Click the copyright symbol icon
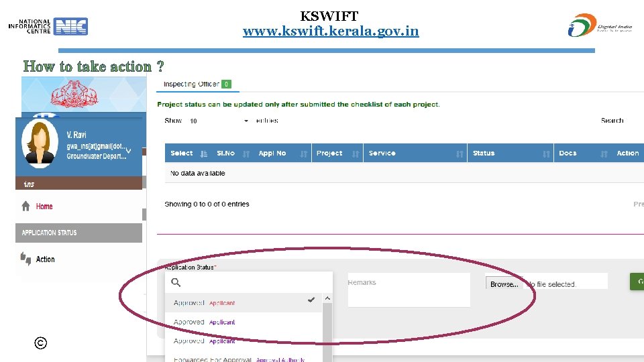Image resolution: width=644 pixels, height=362 pixels. pos(41,343)
